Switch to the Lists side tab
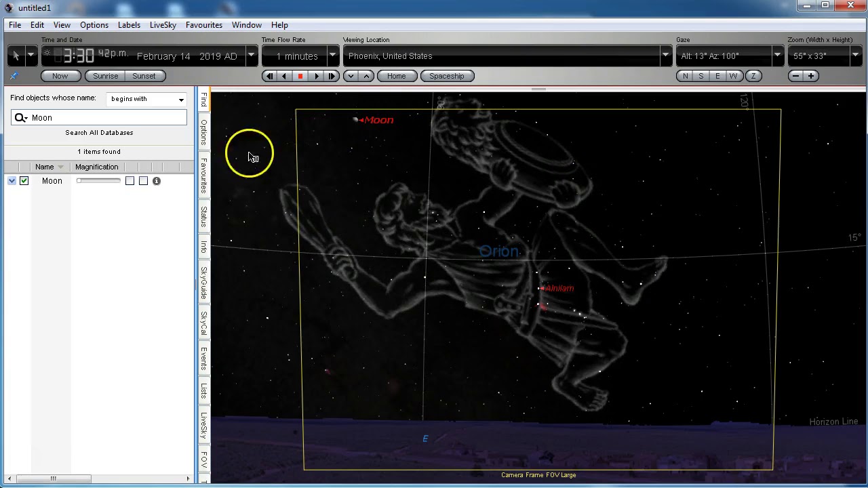Screen dimensions: 868x488 pos(203,391)
